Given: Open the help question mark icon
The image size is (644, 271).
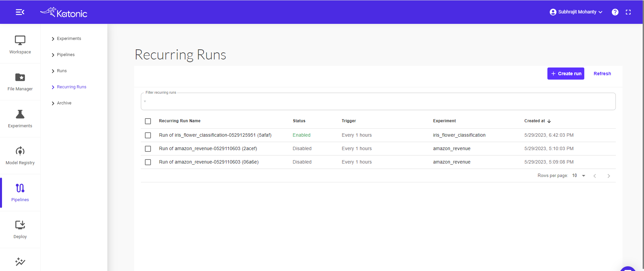Looking at the screenshot, I should coord(615,12).
